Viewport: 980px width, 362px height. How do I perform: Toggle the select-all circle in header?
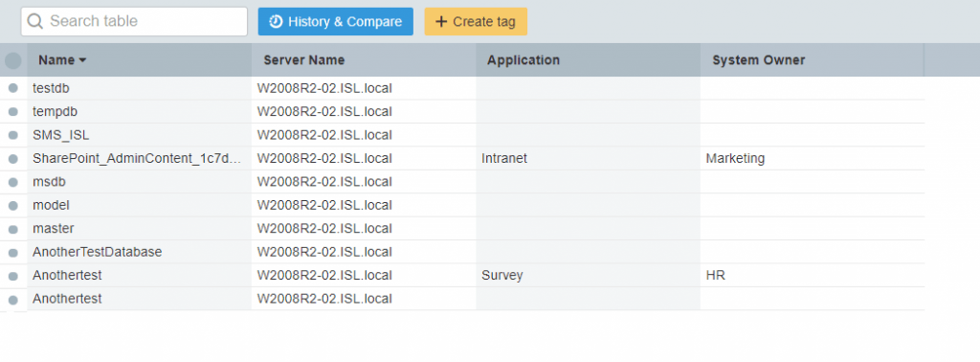coord(13,60)
